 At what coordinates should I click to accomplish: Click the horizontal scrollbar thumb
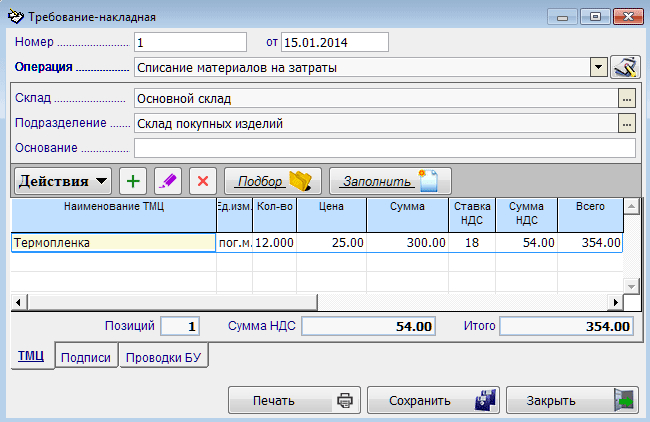172,303
